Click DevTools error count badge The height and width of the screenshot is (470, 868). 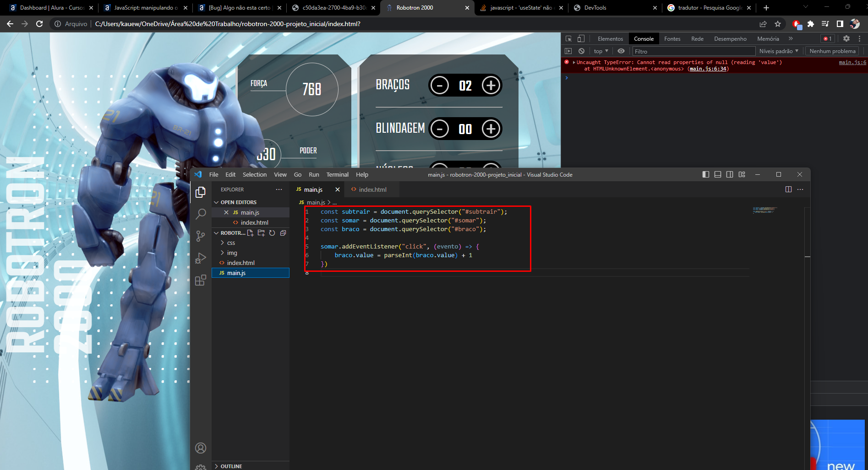(x=828, y=39)
